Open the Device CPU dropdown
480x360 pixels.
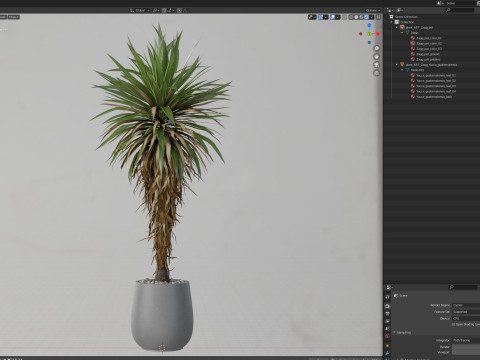(466, 318)
